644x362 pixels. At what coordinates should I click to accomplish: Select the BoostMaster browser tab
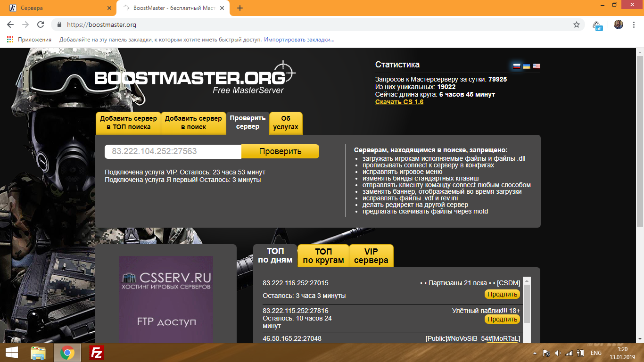(x=174, y=8)
